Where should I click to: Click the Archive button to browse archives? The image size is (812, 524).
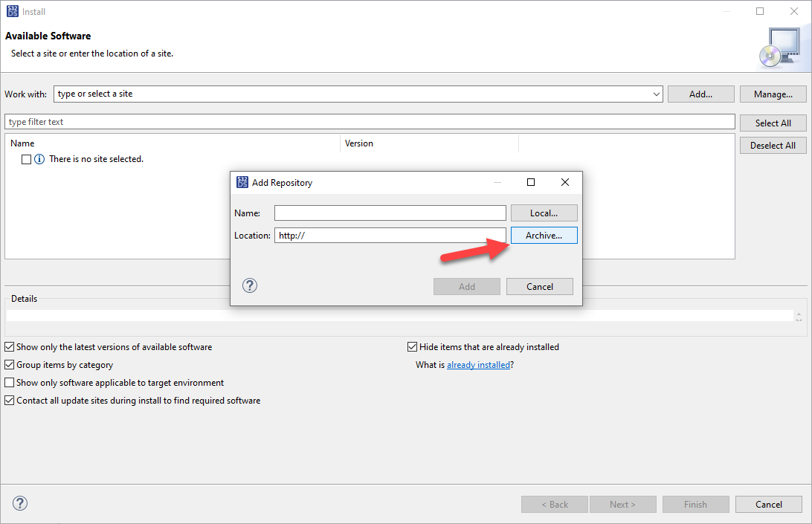(x=544, y=235)
